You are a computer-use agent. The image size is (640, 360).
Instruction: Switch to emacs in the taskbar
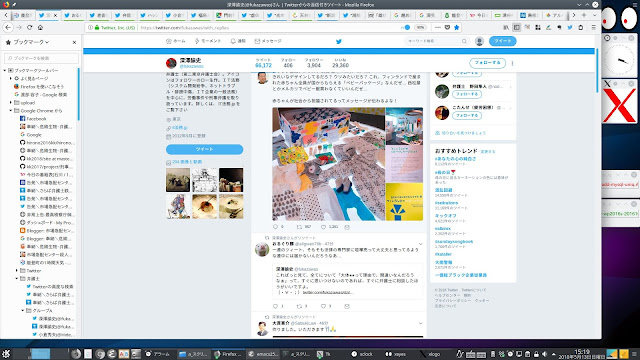(263, 354)
